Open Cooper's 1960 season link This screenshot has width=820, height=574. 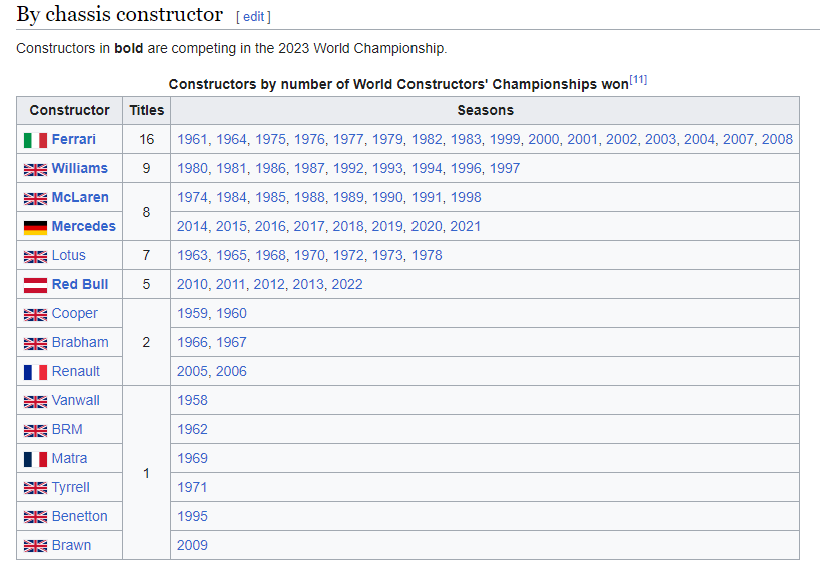[x=231, y=314]
